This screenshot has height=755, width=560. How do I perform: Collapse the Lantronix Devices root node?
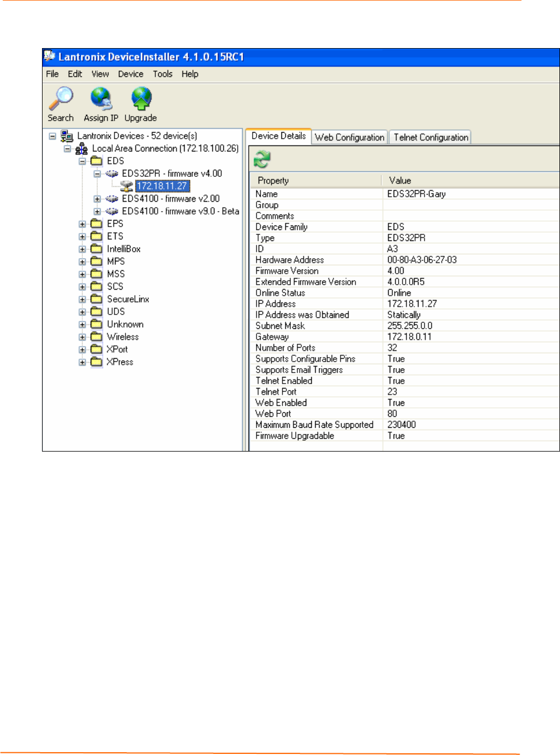53,136
